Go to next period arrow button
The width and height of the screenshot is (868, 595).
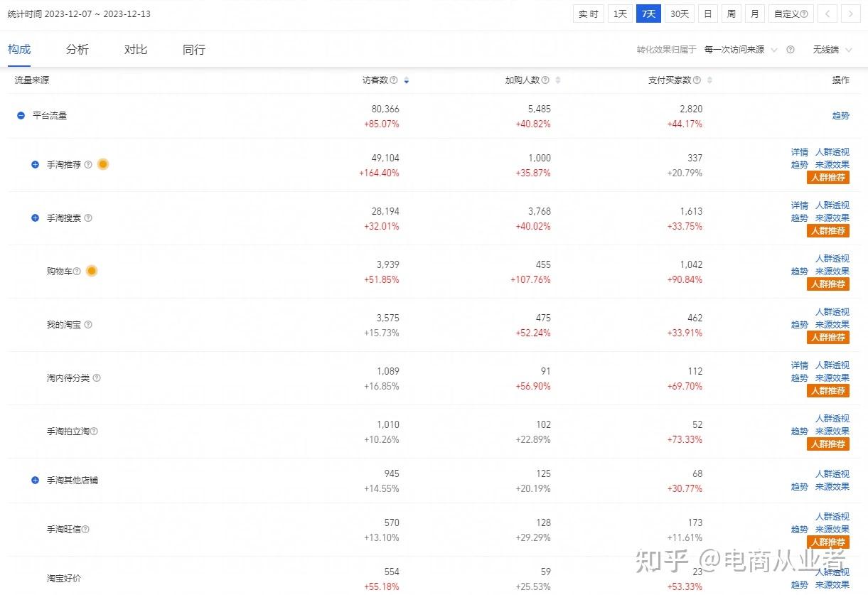850,14
